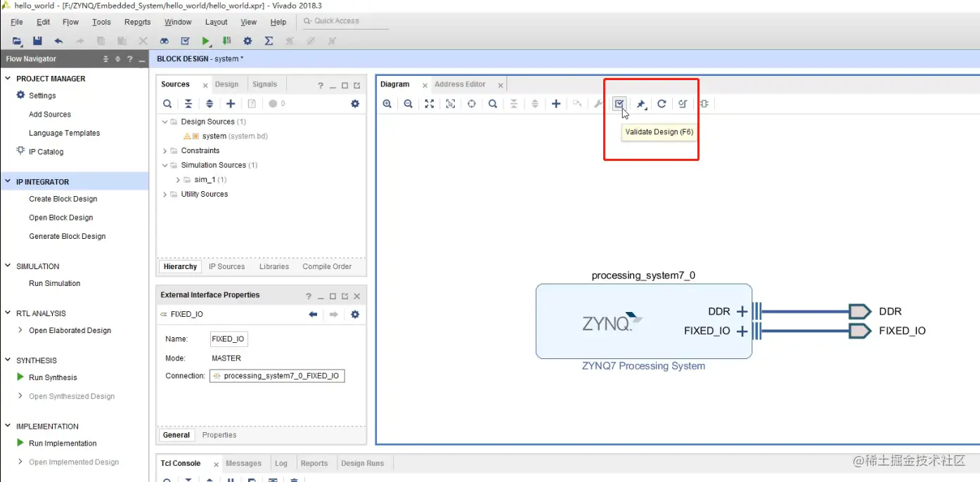
Task: Open the Properties tab in External Interface Properties
Action: pos(219,435)
